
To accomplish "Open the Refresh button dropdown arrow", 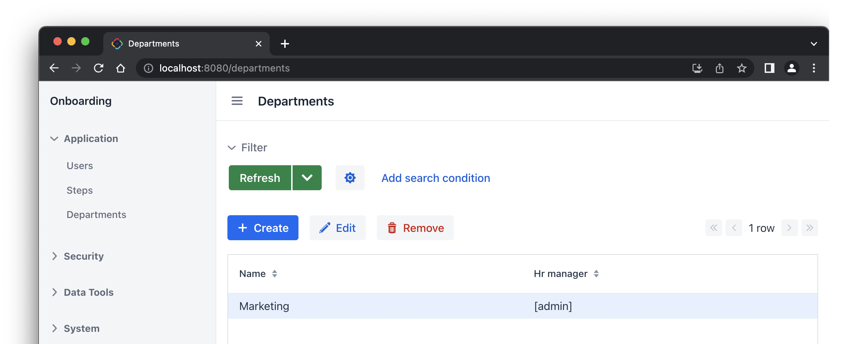I will tap(307, 178).
